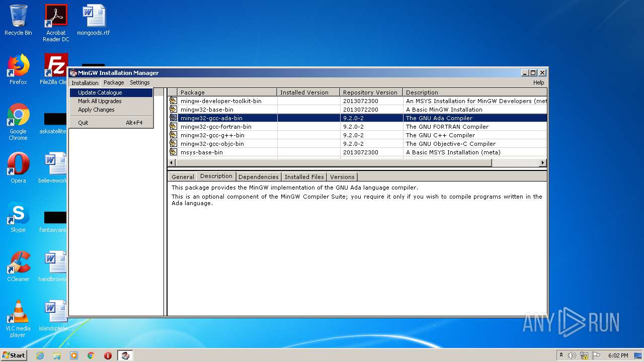Switch to the Dependencies tab
Viewport: 644px width, 362px height.
coord(259,177)
